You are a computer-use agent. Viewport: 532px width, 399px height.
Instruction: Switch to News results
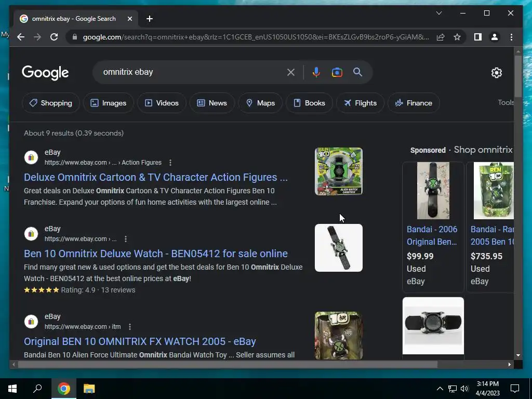pos(212,103)
